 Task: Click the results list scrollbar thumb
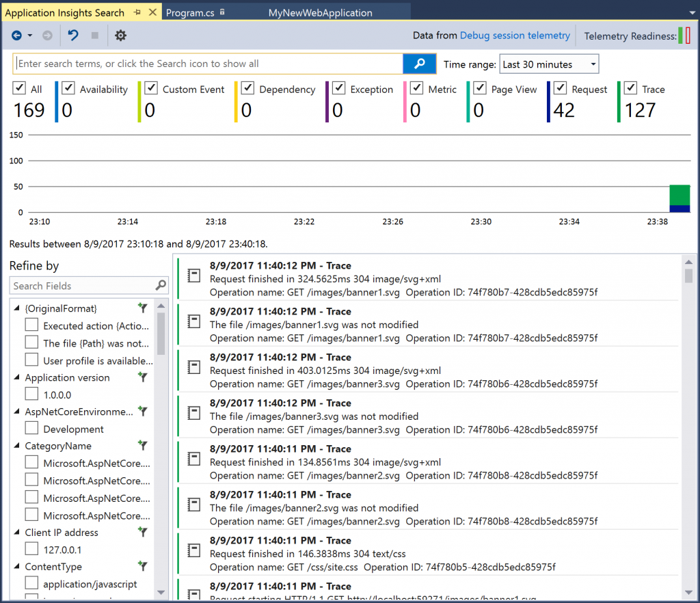(689, 276)
